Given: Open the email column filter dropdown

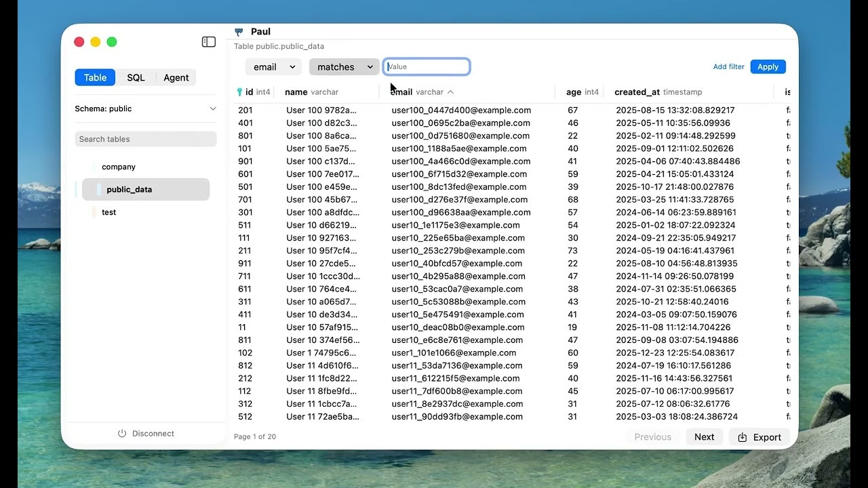Looking at the screenshot, I should [274, 67].
